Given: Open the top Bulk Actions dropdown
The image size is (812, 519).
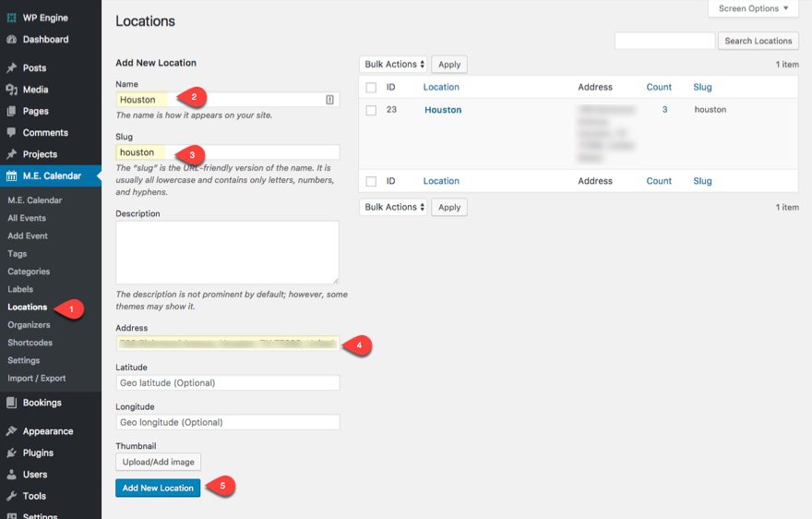Looking at the screenshot, I should (x=393, y=65).
